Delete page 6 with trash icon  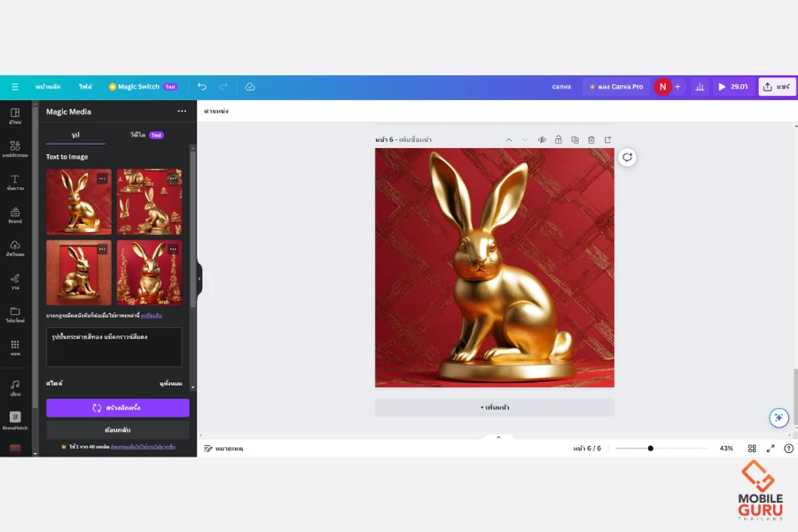[x=591, y=140]
